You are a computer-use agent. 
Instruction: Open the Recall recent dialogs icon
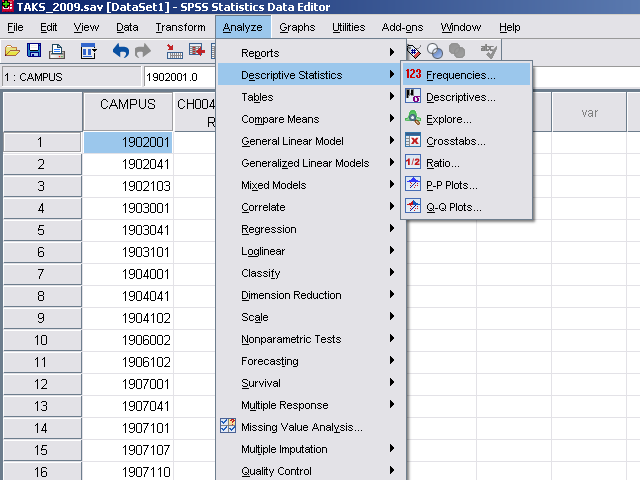click(88, 50)
